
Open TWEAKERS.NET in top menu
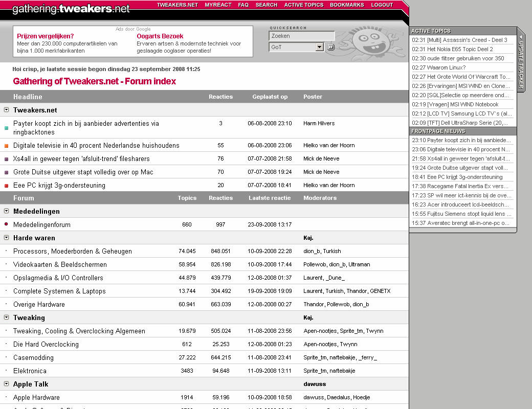(x=177, y=5)
